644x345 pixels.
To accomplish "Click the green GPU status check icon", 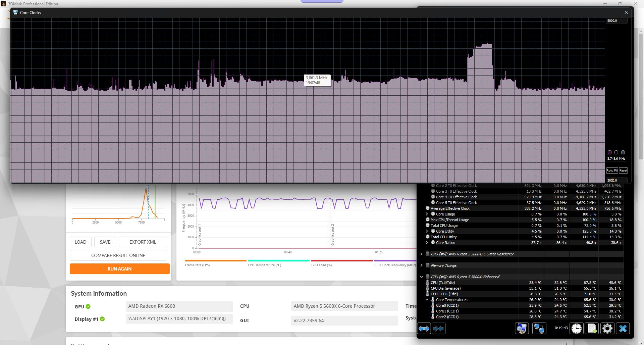I will click(88, 306).
